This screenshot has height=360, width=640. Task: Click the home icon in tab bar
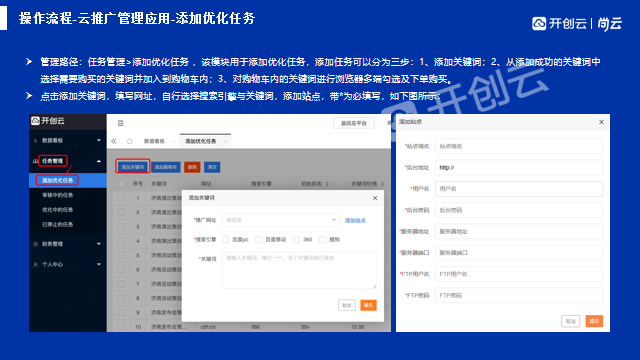click(x=129, y=141)
